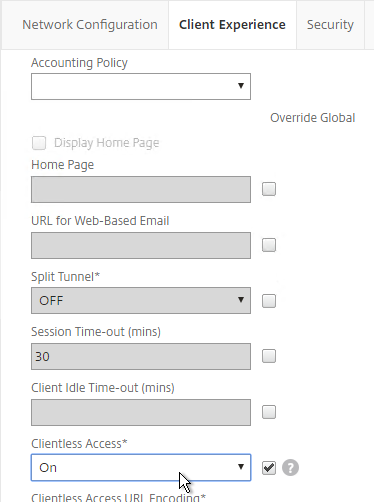Viewport: 374px width, 502px height.
Task: Check override box for Client Idle Time-out
Action: [x=269, y=412]
